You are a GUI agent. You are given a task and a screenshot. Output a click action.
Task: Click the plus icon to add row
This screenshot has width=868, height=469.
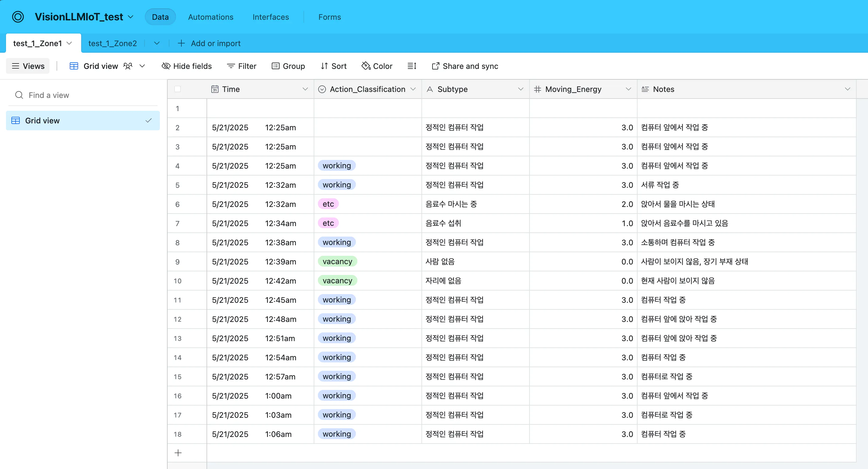point(178,453)
